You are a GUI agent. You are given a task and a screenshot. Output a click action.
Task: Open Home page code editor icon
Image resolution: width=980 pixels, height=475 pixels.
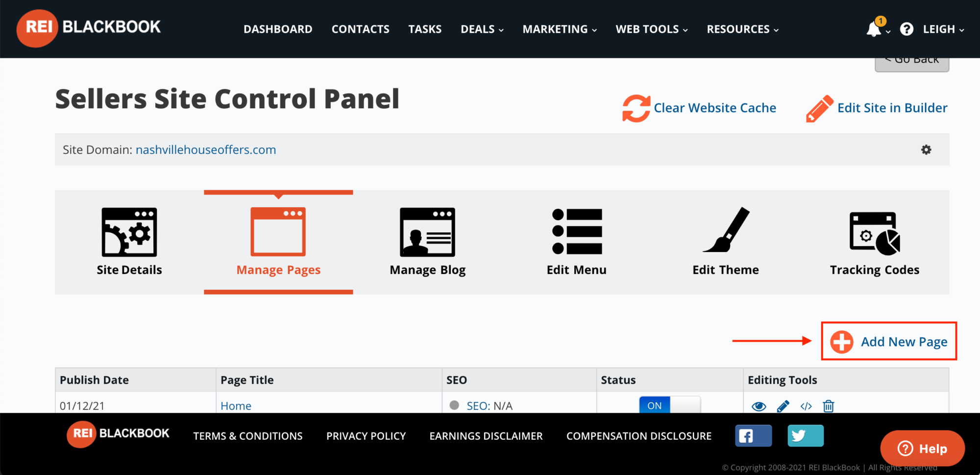pos(806,406)
